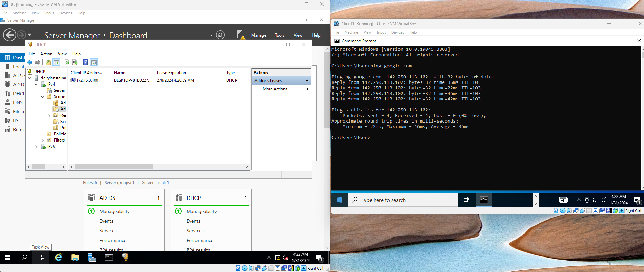Click DHCP console icon on DC taskbar
644x272 pixels.
pyautogui.click(x=125, y=258)
